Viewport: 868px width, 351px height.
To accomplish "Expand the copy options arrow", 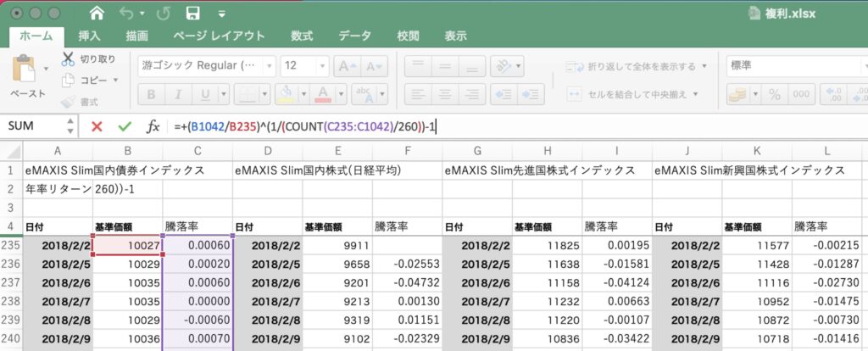I will pos(115,81).
